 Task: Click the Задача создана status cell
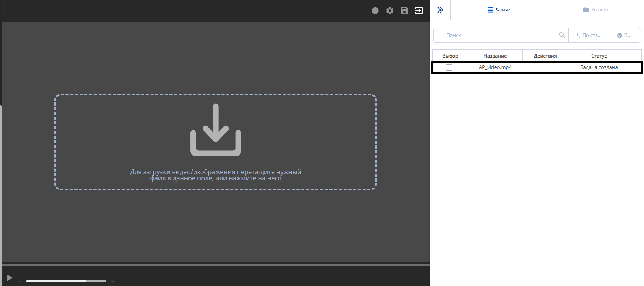(599, 67)
